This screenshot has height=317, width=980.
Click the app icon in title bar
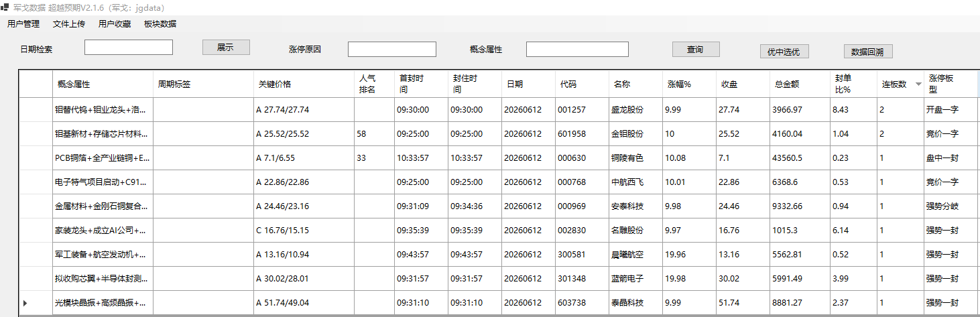coord(5,7)
